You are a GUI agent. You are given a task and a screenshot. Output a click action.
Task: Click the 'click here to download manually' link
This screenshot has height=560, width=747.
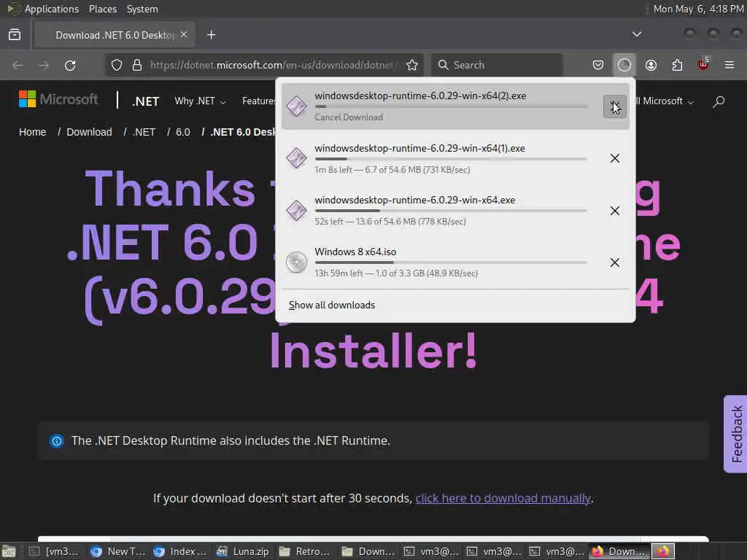(503, 499)
